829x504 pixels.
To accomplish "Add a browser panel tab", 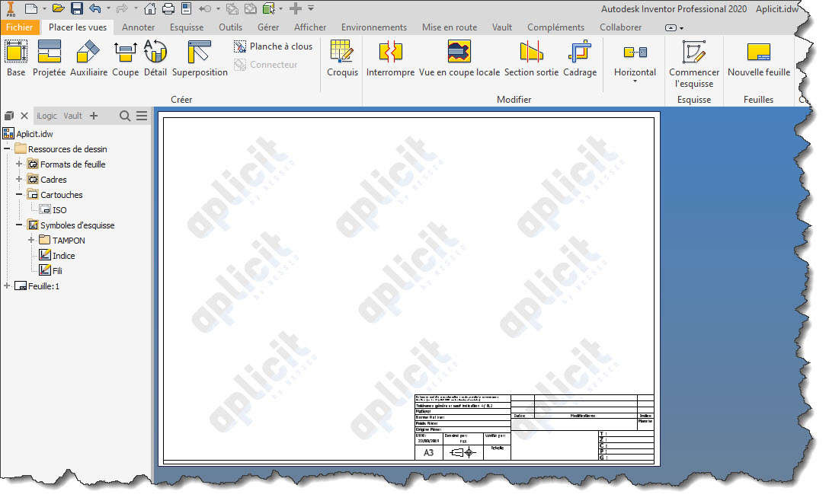I will click(x=94, y=116).
